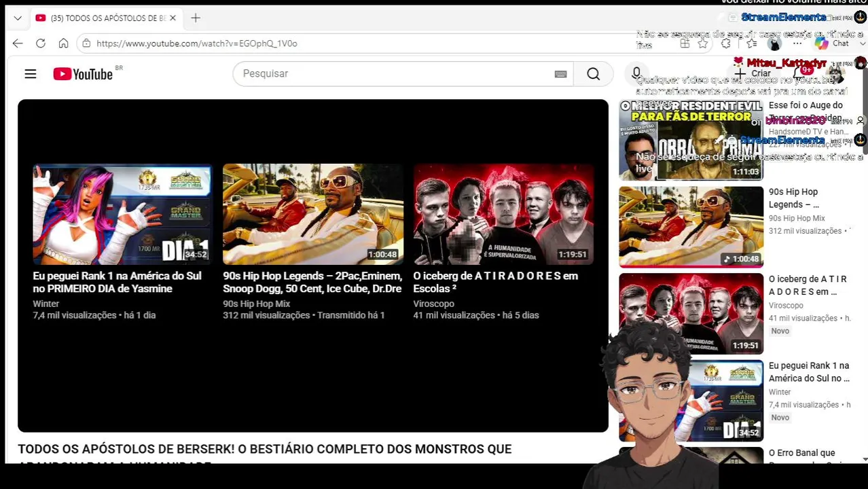Image resolution: width=868 pixels, height=489 pixels.
Task: Select the YouTube URL in address bar
Action: [197, 43]
